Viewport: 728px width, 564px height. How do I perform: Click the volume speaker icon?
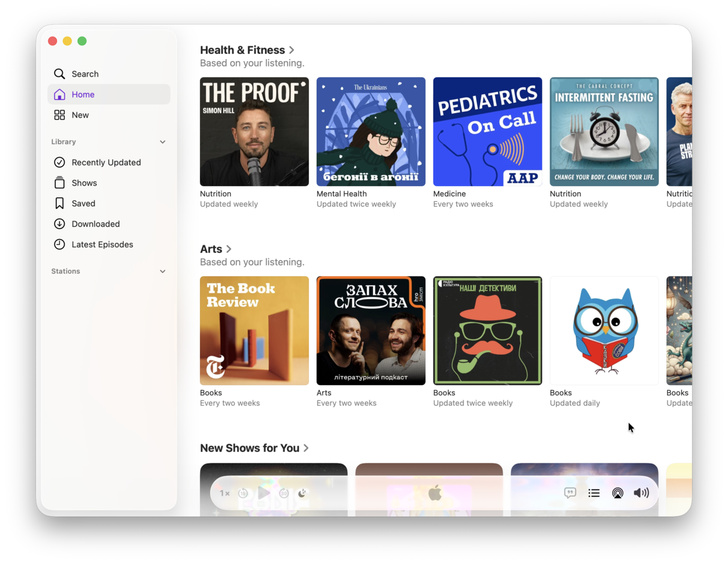pos(641,493)
